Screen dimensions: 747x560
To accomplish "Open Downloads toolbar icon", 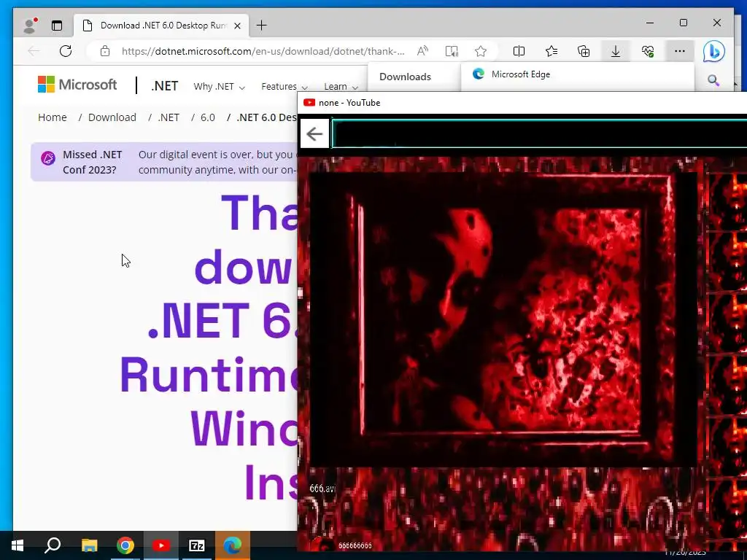I will (x=616, y=51).
